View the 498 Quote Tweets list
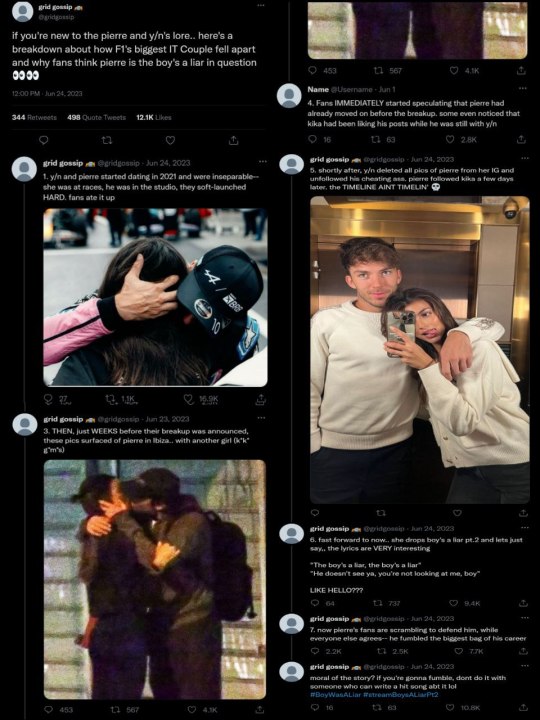540x720 pixels. click(x=96, y=118)
